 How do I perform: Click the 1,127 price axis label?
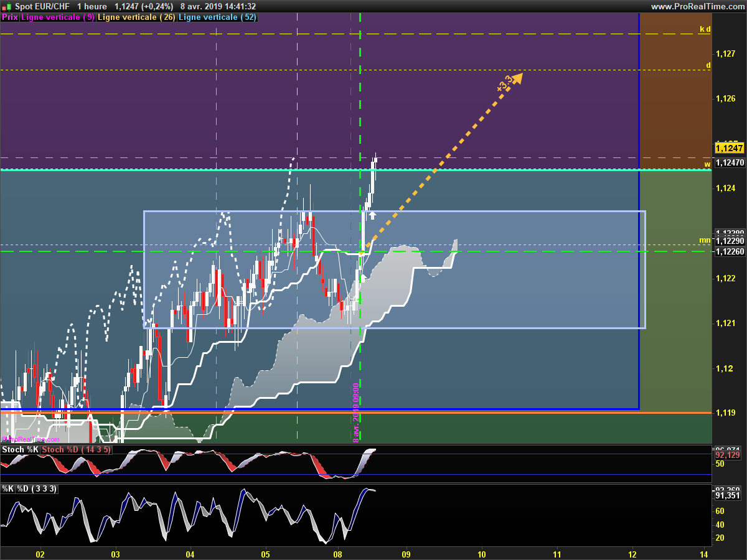click(726, 54)
